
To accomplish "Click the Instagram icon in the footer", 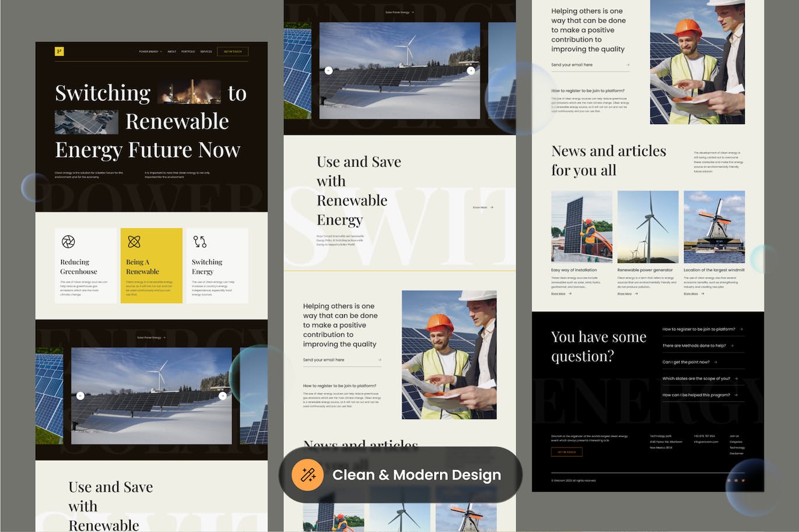I will [736, 481].
